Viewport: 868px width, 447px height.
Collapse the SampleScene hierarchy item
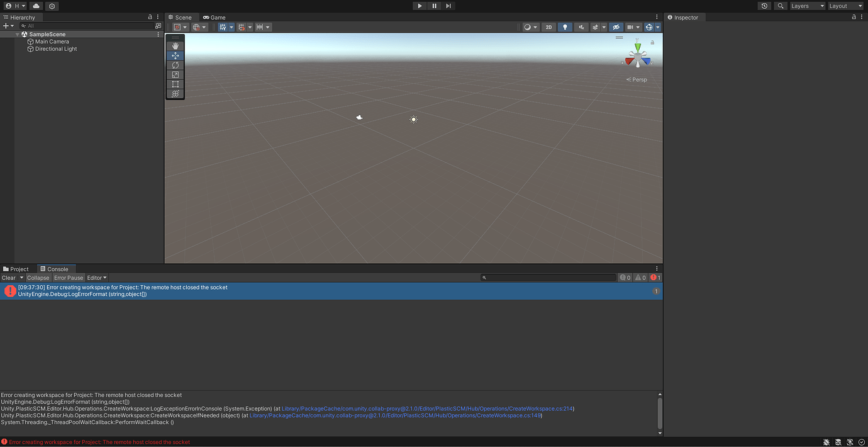[x=17, y=34]
